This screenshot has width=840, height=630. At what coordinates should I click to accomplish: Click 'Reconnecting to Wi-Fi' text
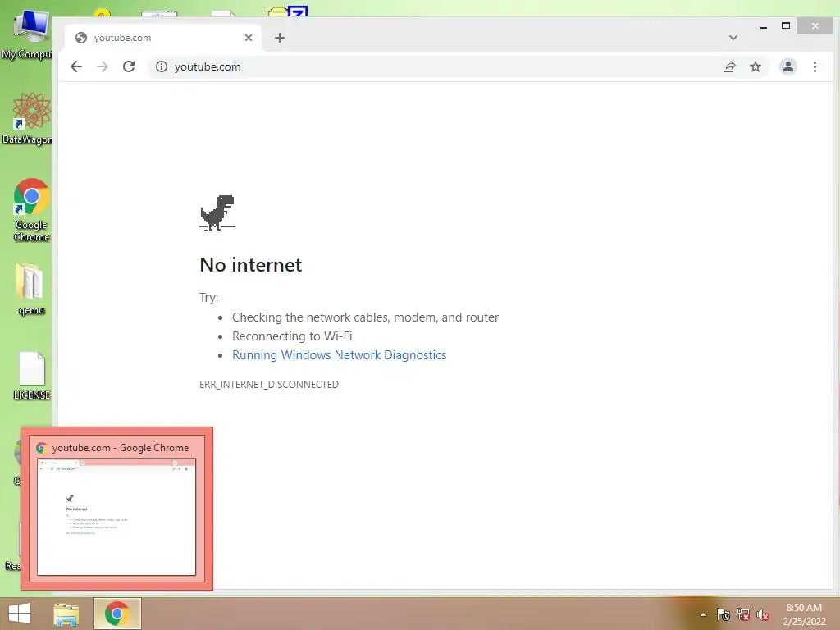[x=292, y=336]
